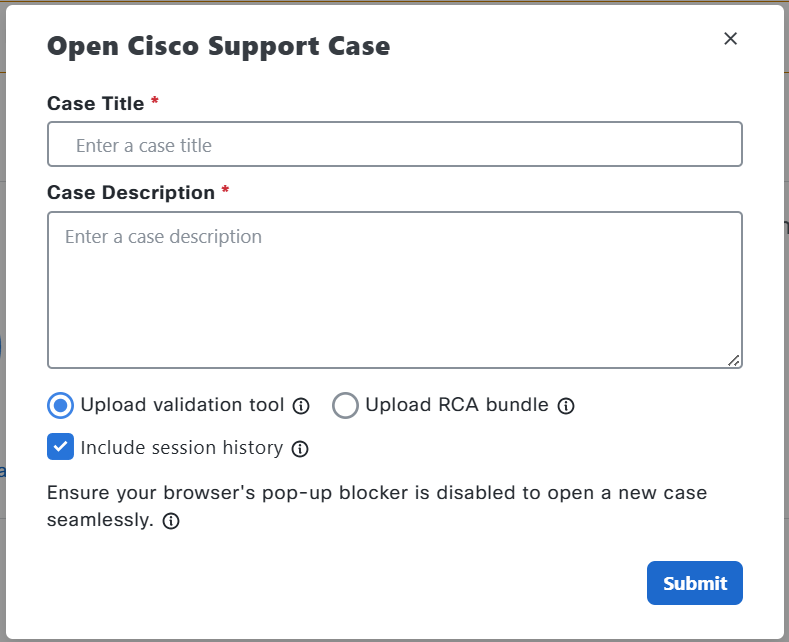
Task: Focus the Case Description text area
Action: pos(394,290)
